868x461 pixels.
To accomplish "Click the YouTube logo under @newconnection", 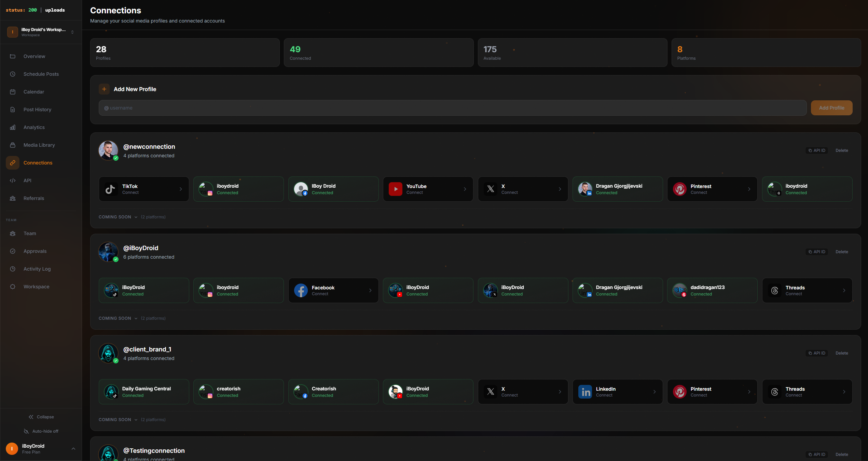I will [x=396, y=189].
